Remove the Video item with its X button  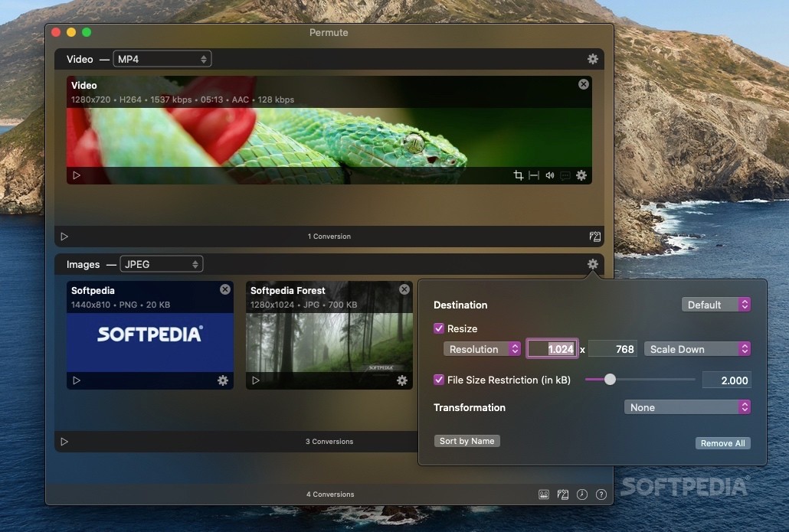pyautogui.click(x=583, y=84)
